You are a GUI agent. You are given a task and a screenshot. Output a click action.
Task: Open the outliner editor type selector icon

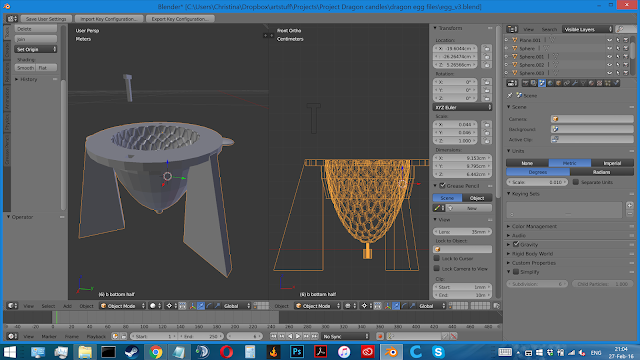coord(512,29)
